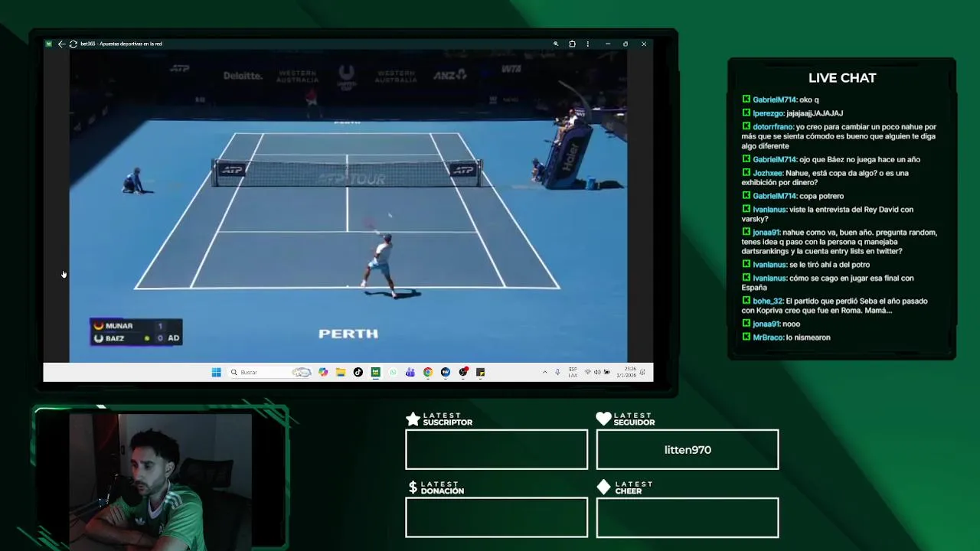Select Ivanlanus message about Rey David
The width and height of the screenshot is (980, 551).
(x=828, y=214)
